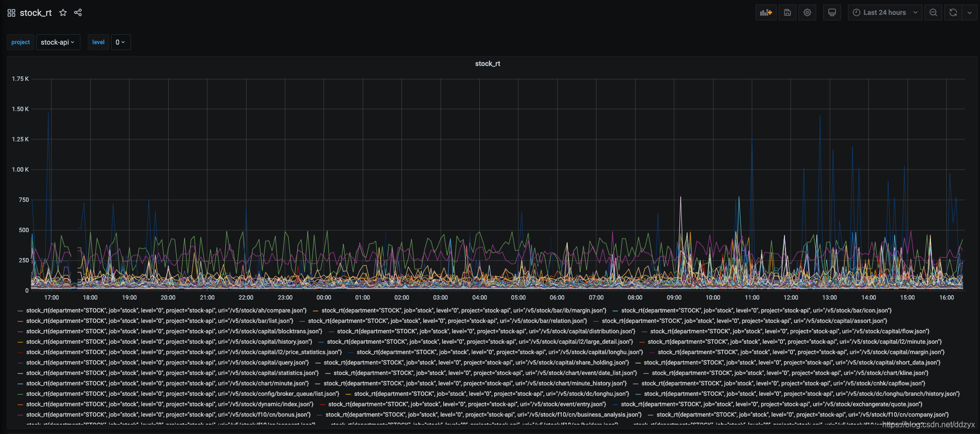Select legend entry cnhk/capflow.json
Viewport: 980px width, 434px height.
pyautogui.click(x=783, y=383)
